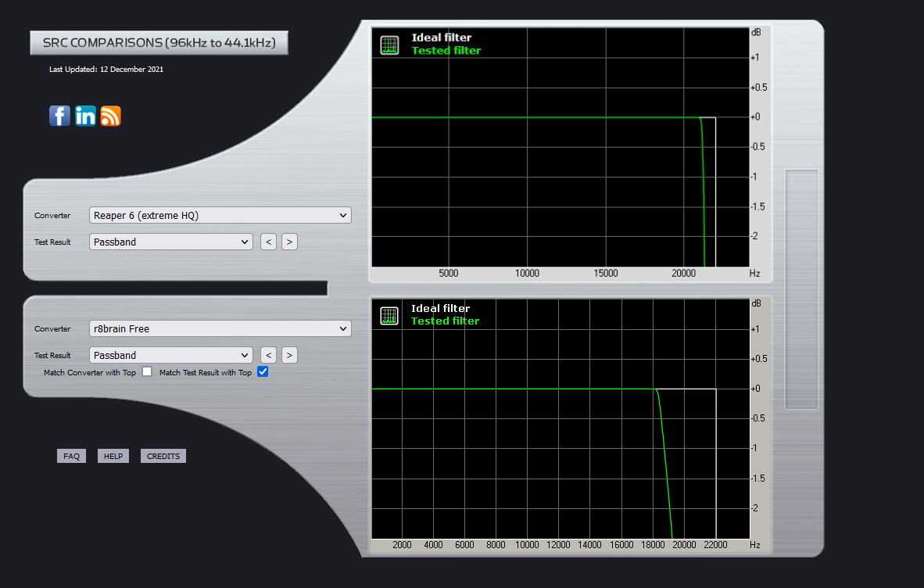The width and height of the screenshot is (924, 588).
Task: Open the RSS feed icon
Action: pos(111,116)
